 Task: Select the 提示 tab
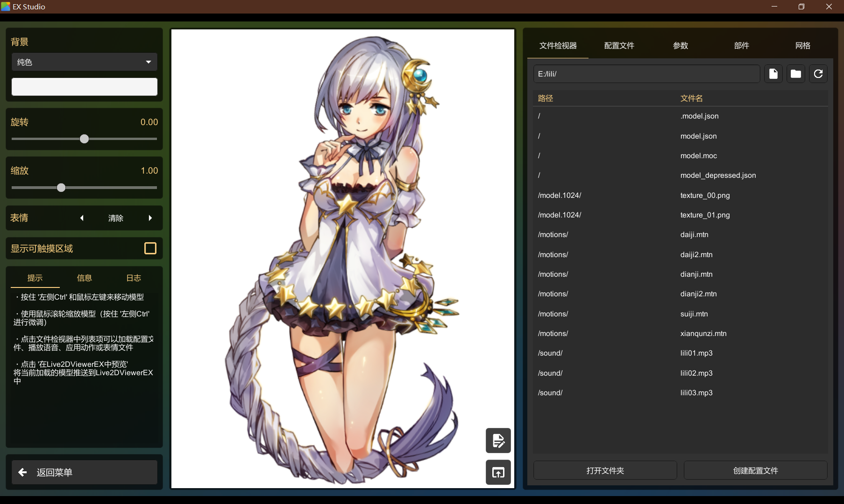35,278
